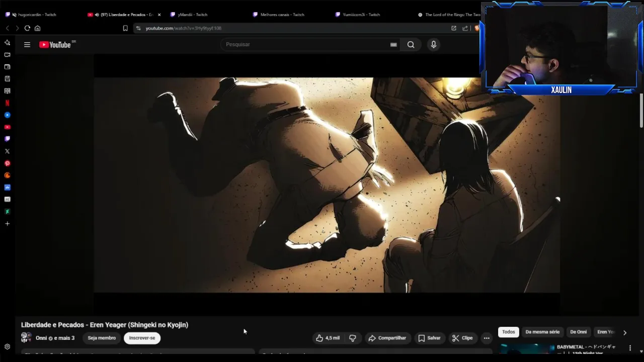Image resolution: width=644 pixels, height=362 pixels.
Task: Dislike the video
Action: coord(353,338)
